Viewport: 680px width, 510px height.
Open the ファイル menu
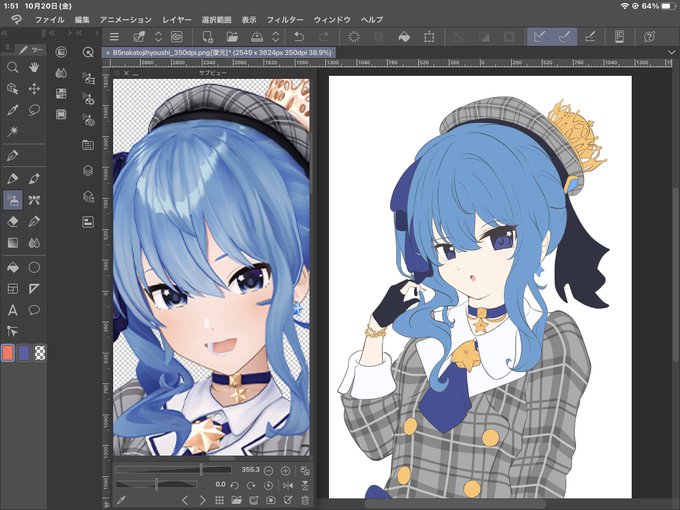[49, 20]
